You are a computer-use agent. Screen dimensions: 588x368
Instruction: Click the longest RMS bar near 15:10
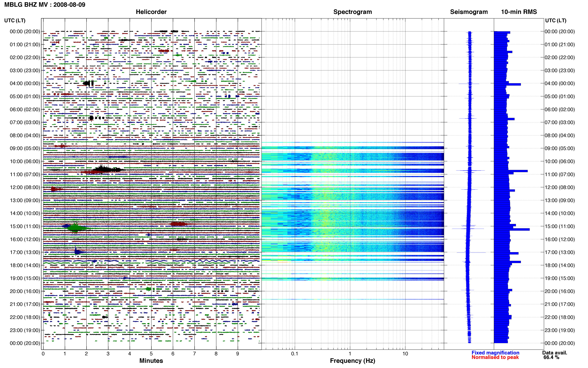(x=512, y=230)
